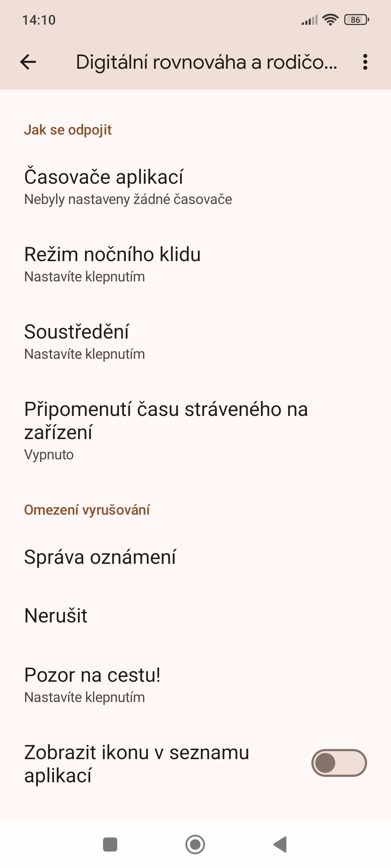Enable Zobrazit ikonu v seznamu aplikací switch
The image size is (391, 868).
coord(339,763)
